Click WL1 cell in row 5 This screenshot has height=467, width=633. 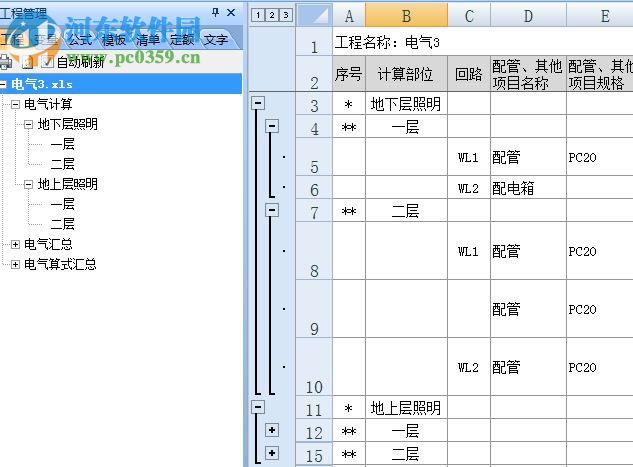pos(469,157)
